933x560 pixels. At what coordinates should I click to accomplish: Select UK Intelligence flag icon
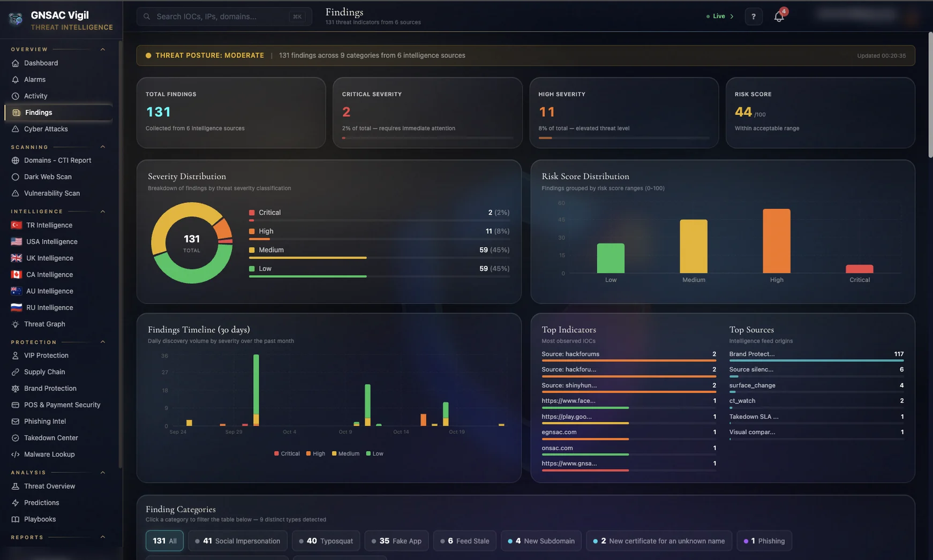(17, 258)
